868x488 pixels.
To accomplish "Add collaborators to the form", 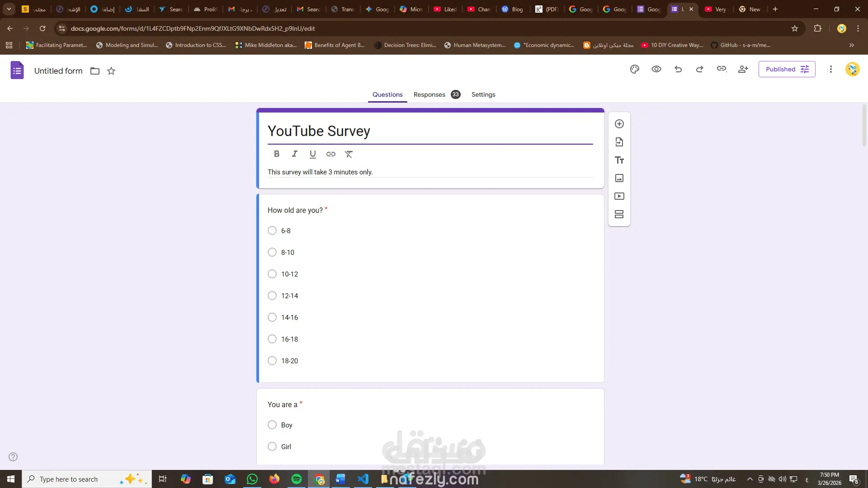I will click(x=743, y=69).
